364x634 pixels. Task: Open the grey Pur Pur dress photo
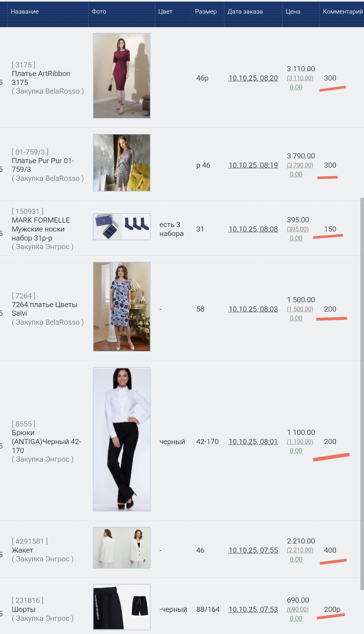[x=121, y=163]
